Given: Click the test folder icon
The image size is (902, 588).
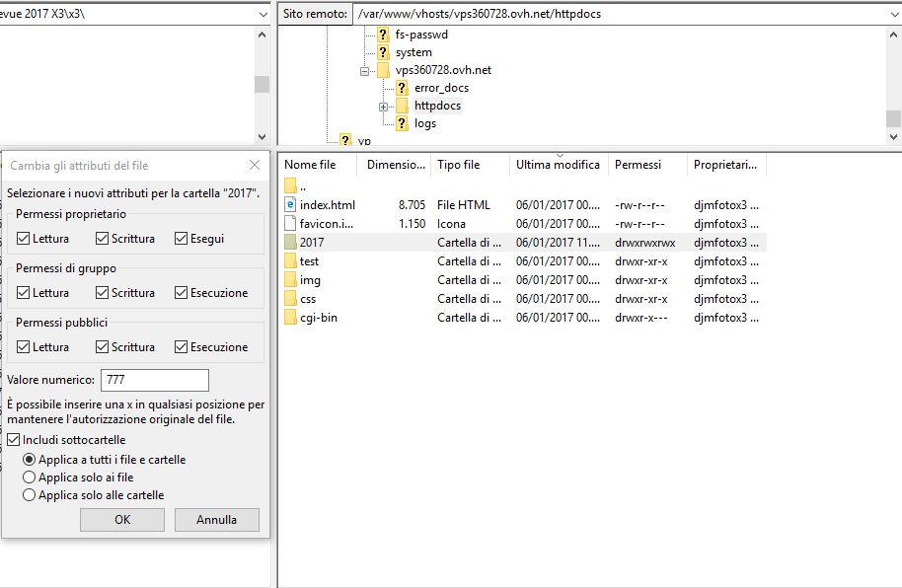Looking at the screenshot, I should click(290, 261).
